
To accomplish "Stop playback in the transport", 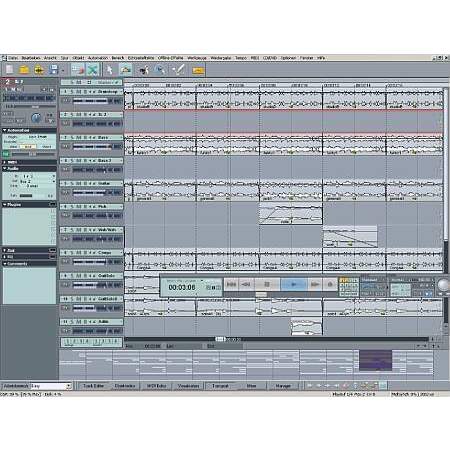I will (x=267, y=284).
